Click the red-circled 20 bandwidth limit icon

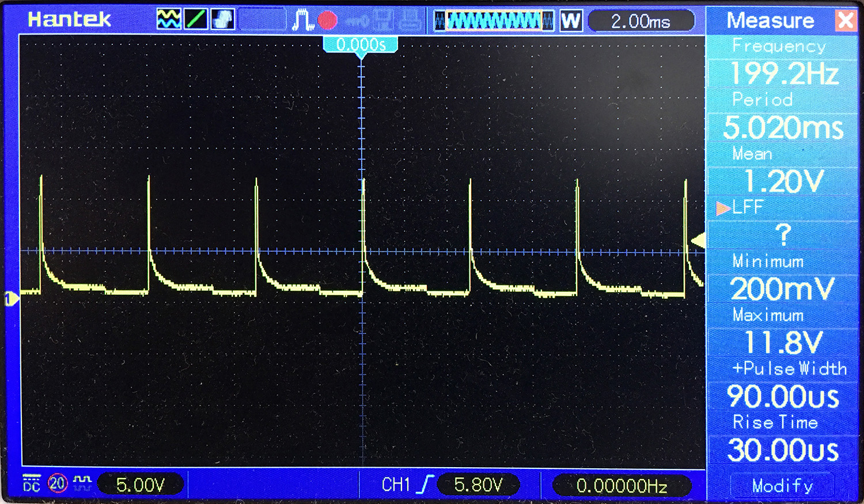point(58,483)
